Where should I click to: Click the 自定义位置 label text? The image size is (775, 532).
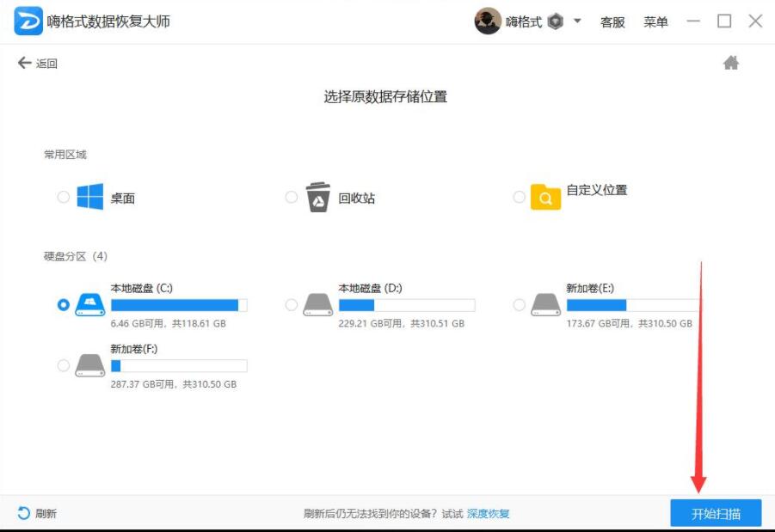tap(597, 190)
